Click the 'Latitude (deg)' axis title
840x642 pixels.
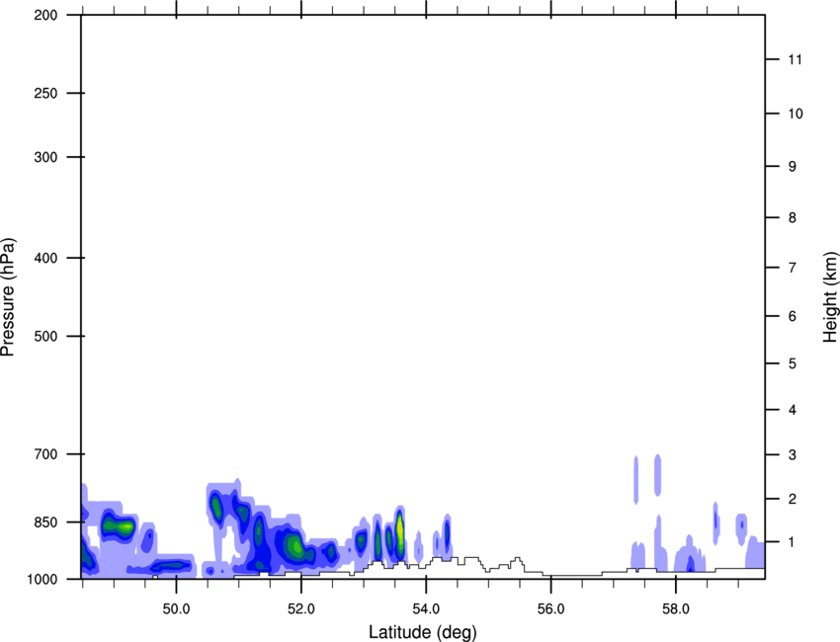tap(422, 632)
